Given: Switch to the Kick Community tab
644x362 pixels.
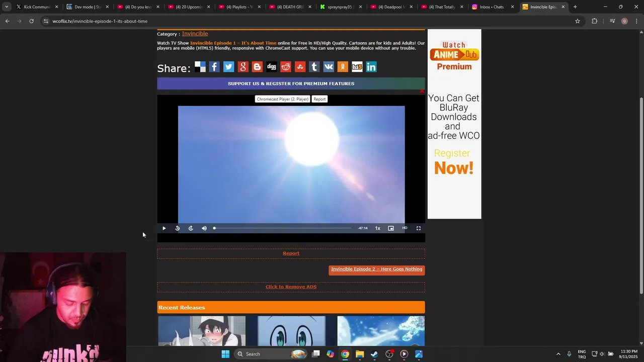Looking at the screenshot, I should [37, 7].
